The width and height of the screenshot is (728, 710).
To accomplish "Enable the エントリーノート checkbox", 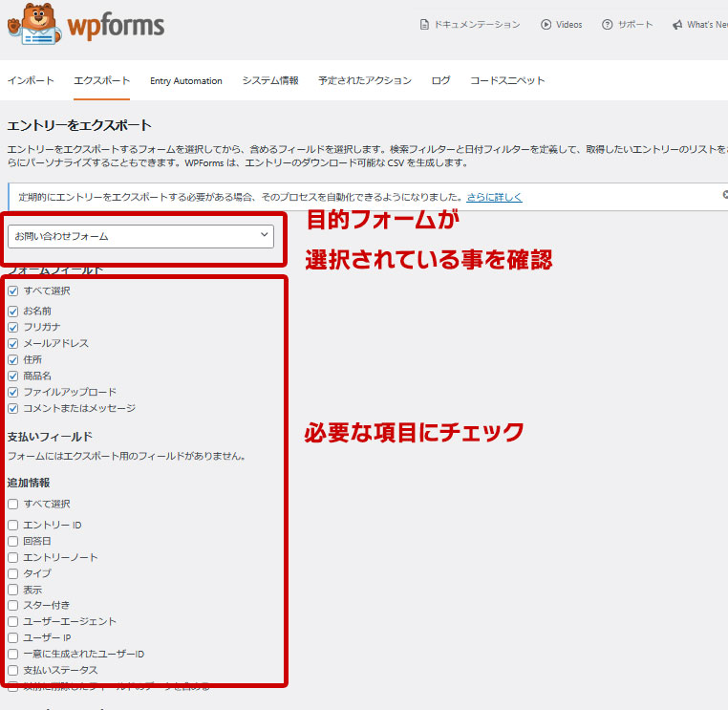I will tap(13, 558).
